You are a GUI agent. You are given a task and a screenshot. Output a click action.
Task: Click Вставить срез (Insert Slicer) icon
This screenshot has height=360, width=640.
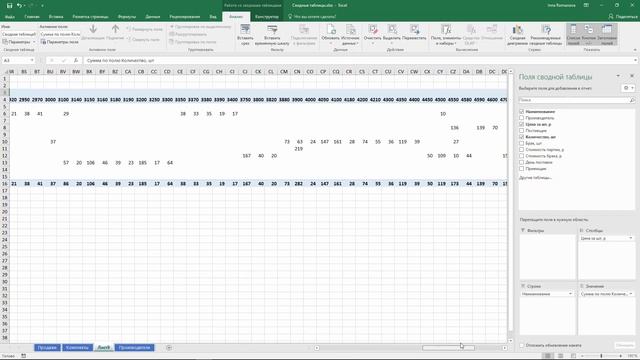(245, 30)
